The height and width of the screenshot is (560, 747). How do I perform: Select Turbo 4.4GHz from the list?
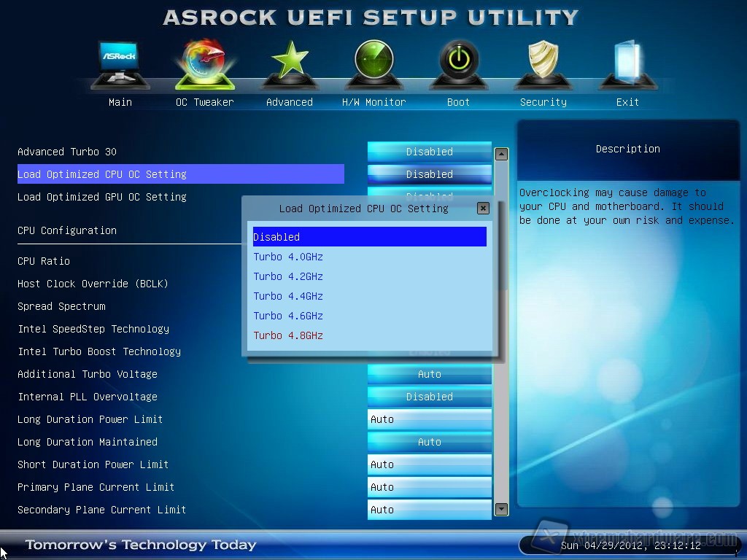(288, 296)
